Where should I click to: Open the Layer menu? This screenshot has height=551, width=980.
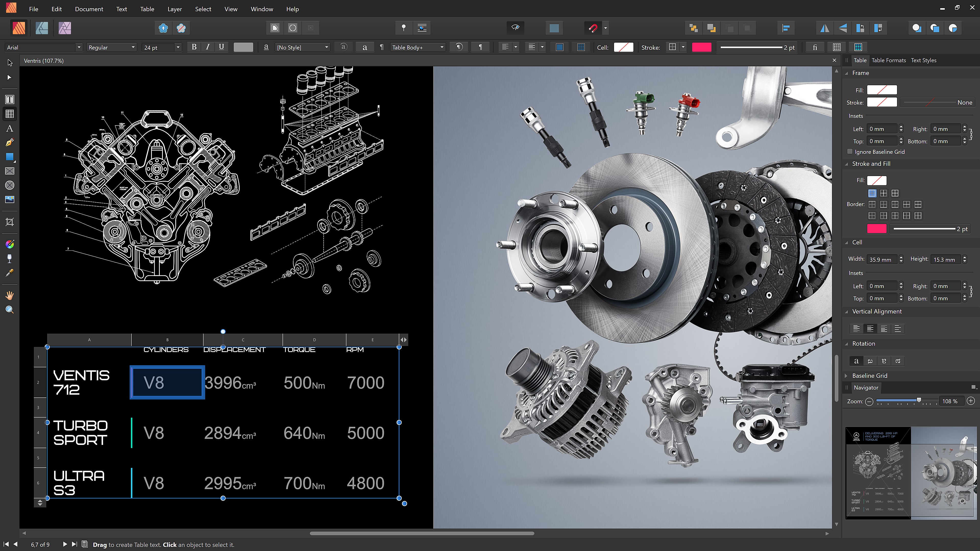(x=174, y=9)
